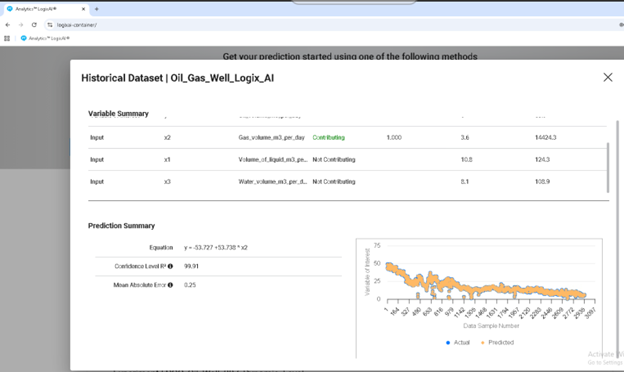Click the x2 variable cell
The image size is (624, 372).
coord(167,138)
